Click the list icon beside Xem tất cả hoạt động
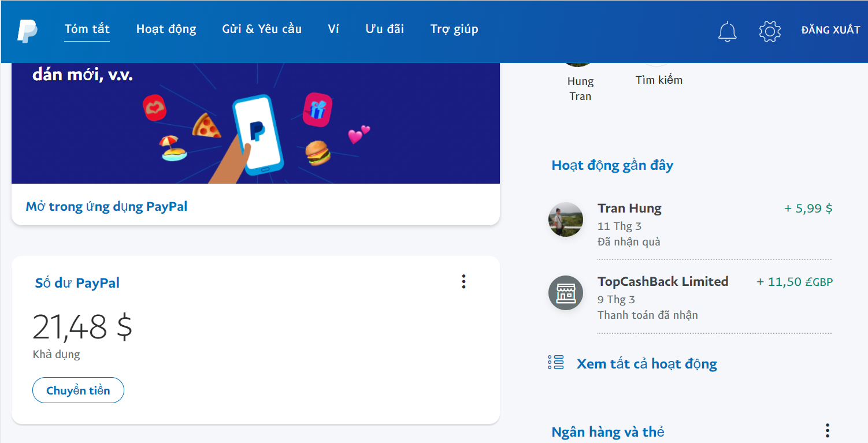The height and width of the screenshot is (443, 868). [556, 363]
